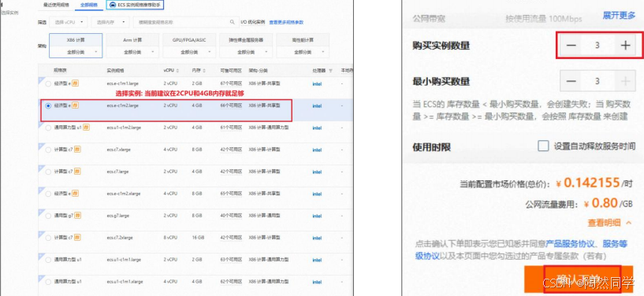Click the Intel logo in the ecs.u1-c1m1.xlarge row
Screen dimensions: 644x296
(317, 282)
